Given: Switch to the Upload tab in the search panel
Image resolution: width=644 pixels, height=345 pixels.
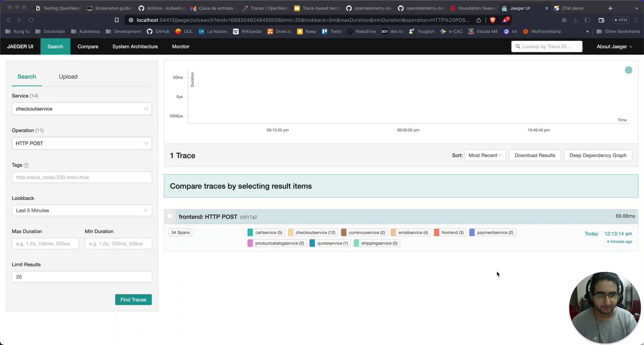Looking at the screenshot, I should pos(68,77).
